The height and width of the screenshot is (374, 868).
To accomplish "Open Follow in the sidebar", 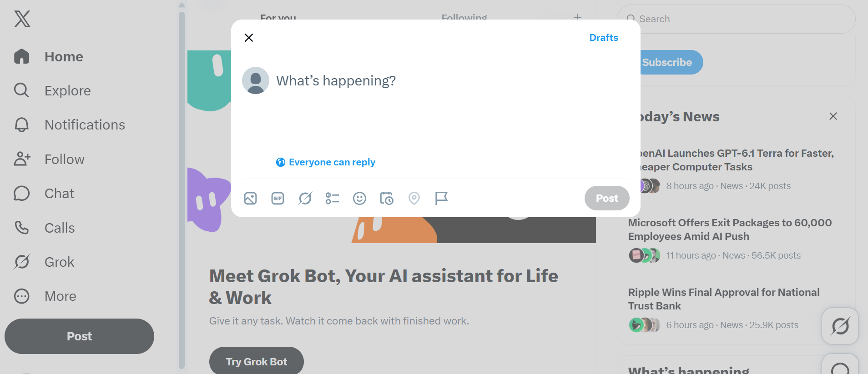I will [x=49, y=160].
